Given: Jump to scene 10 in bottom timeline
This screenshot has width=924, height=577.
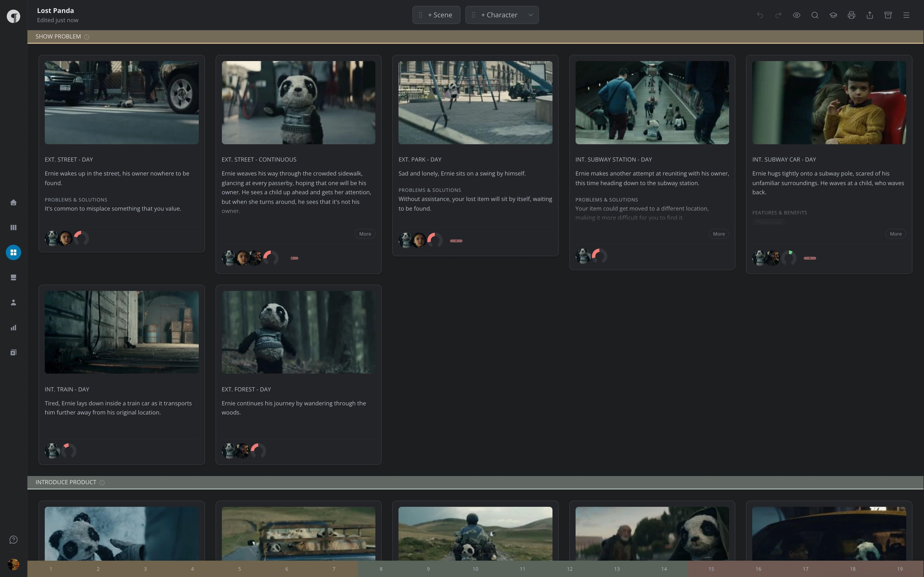Looking at the screenshot, I should pos(475,569).
